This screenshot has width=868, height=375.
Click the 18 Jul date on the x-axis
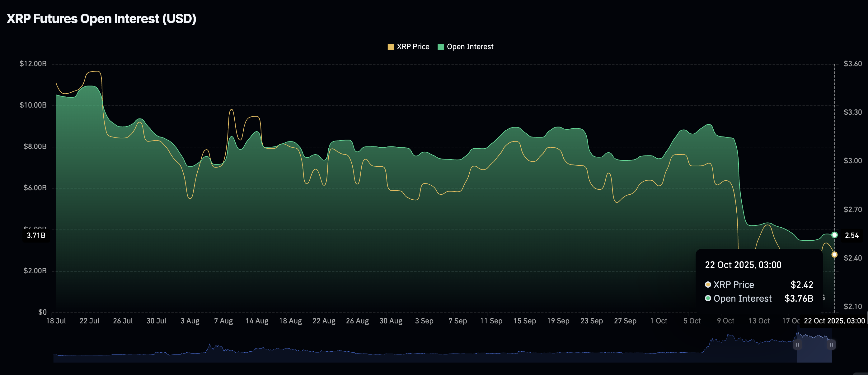[x=56, y=321]
